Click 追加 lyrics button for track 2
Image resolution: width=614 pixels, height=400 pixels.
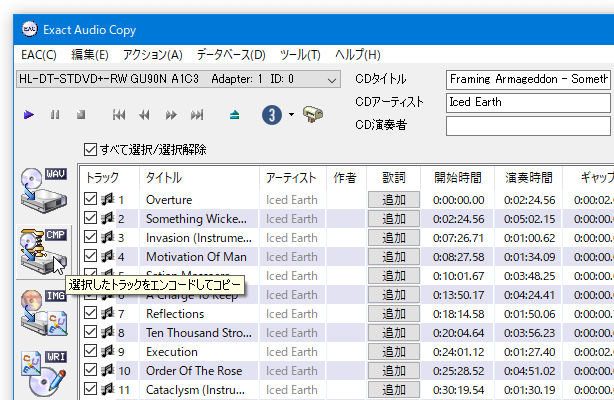394,219
